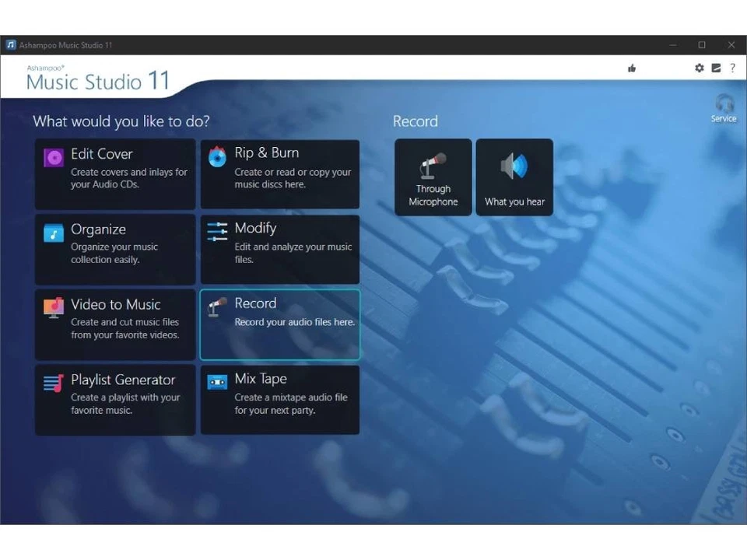Open the Playlist Generator heading
The width and height of the screenshot is (747, 560).
123,380
